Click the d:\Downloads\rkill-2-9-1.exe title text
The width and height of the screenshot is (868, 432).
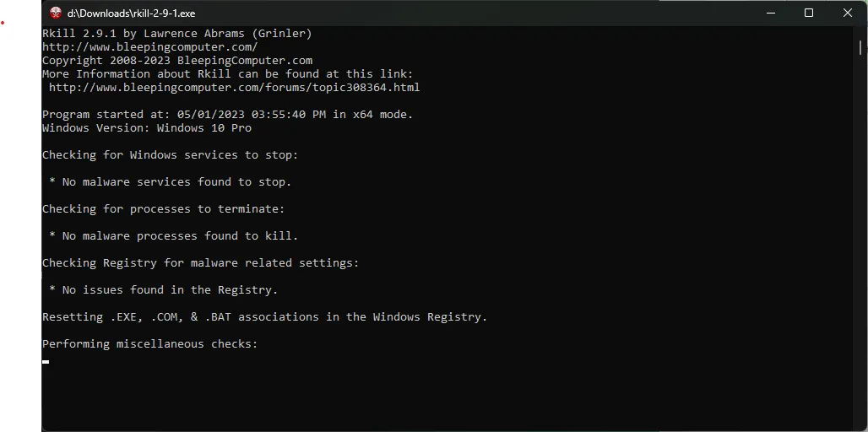pos(131,13)
